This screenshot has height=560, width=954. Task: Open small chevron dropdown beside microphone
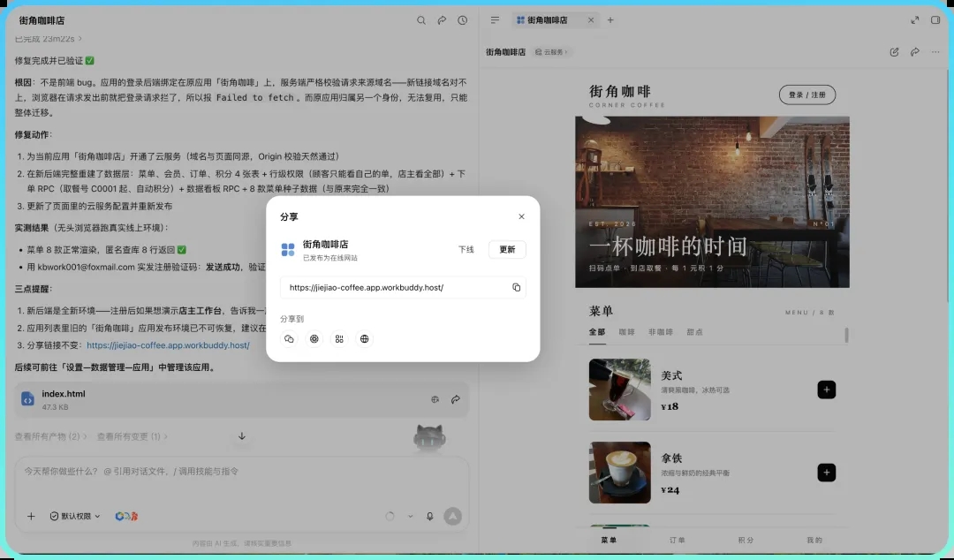click(410, 516)
